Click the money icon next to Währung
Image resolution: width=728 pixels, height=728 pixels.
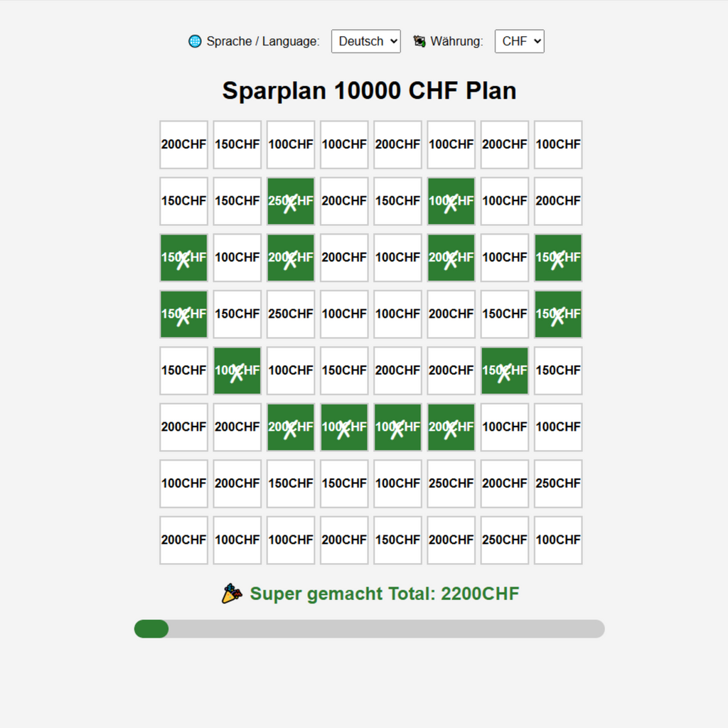pyautogui.click(x=419, y=41)
